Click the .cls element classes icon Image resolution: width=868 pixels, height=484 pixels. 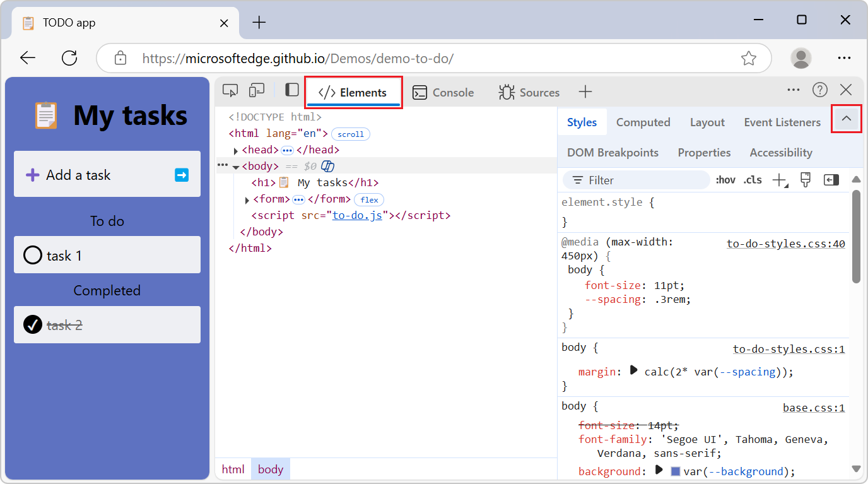(x=752, y=180)
